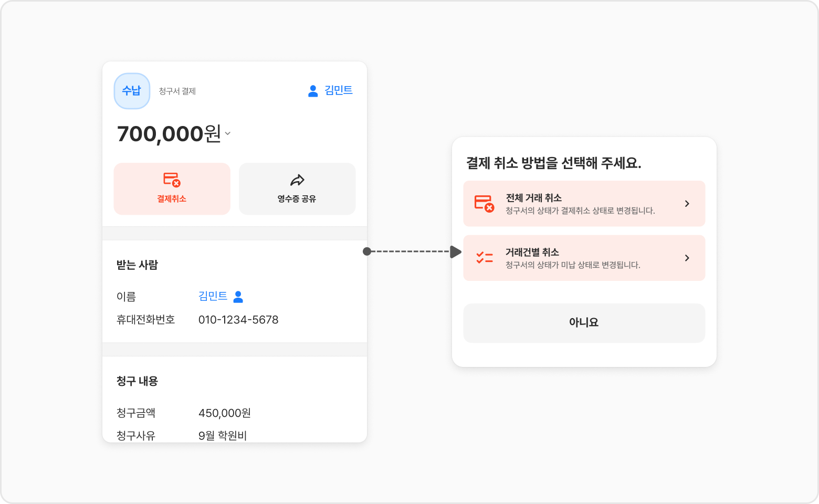Image resolution: width=819 pixels, height=504 pixels.
Task: Open chevron on 거래건별 취소 row
Action: pos(687,258)
